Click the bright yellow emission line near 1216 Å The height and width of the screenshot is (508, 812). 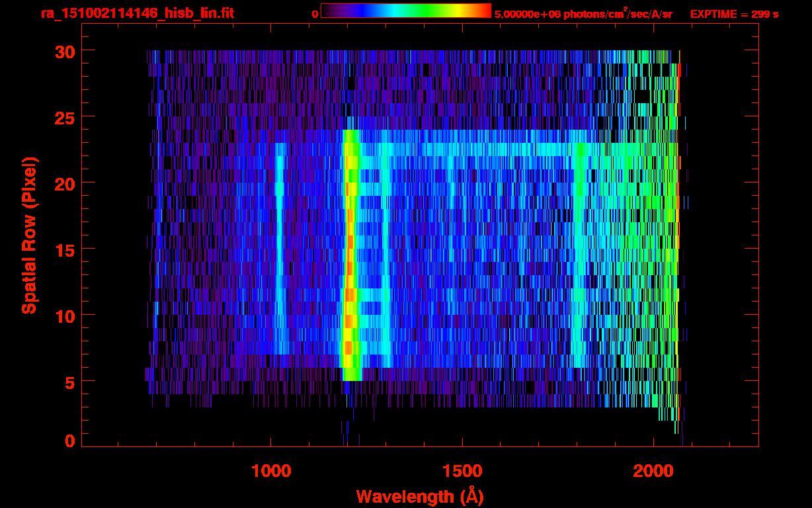tap(350, 255)
